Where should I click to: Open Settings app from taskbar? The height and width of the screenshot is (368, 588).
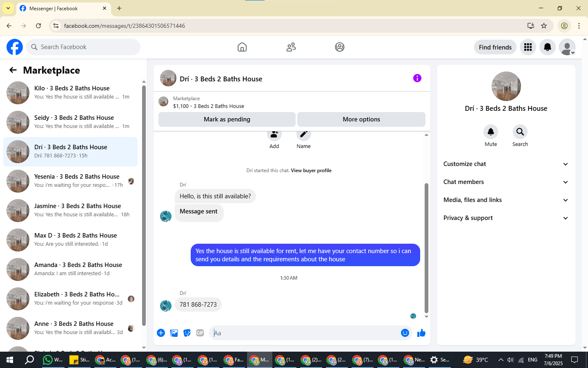(440, 360)
